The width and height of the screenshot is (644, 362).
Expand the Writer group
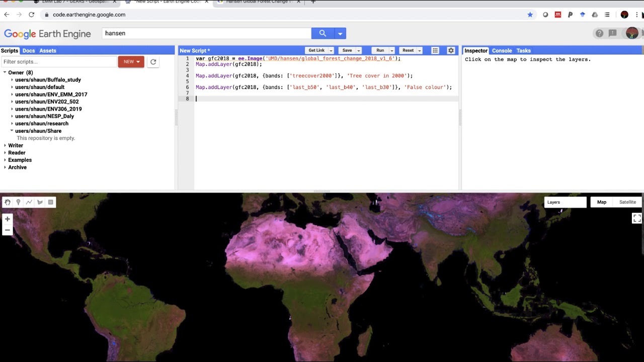click(5, 145)
